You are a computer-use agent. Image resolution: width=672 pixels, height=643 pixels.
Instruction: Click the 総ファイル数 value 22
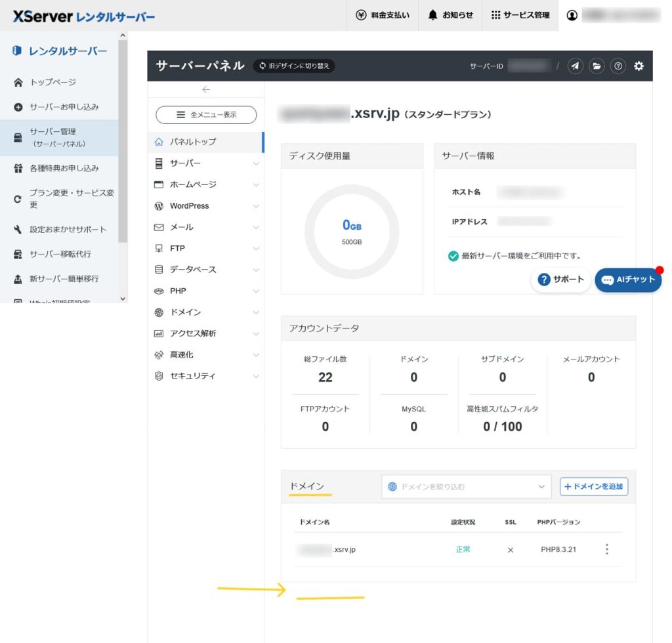click(325, 377)
